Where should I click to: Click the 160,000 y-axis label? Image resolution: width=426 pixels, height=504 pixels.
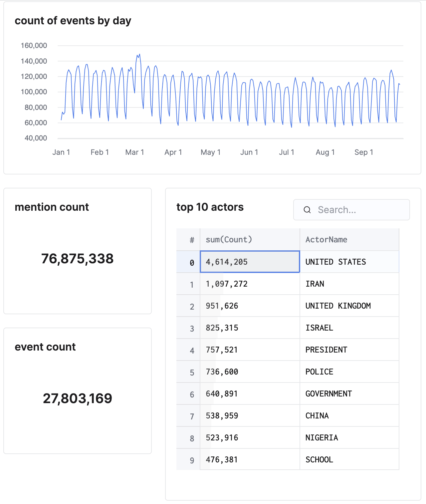coord(34,46)
